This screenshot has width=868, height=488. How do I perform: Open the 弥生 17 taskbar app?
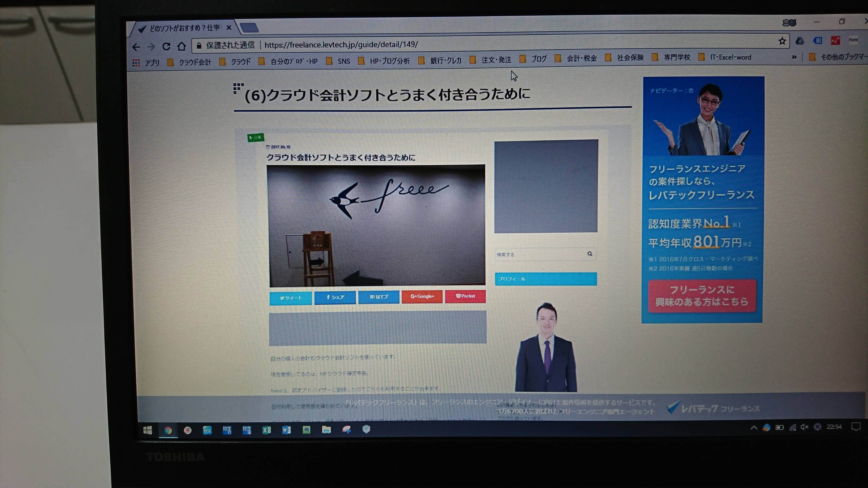point(227,430)
